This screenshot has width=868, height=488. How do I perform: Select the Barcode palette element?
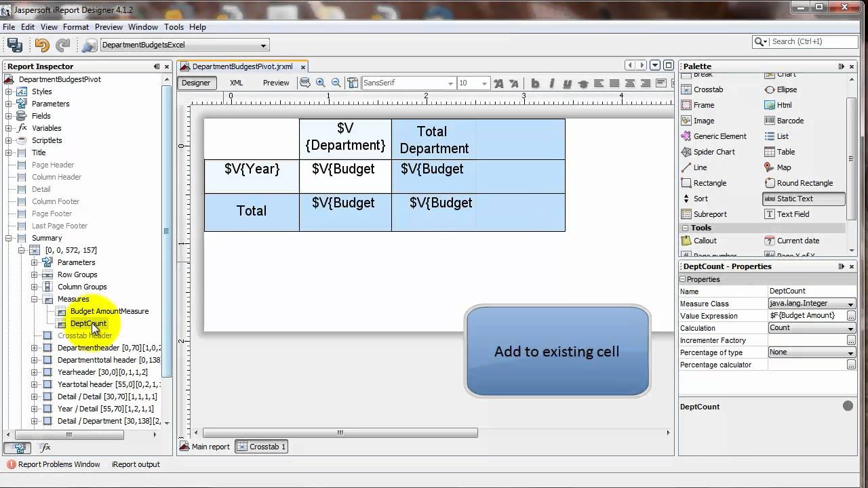[x=784, y=121]
